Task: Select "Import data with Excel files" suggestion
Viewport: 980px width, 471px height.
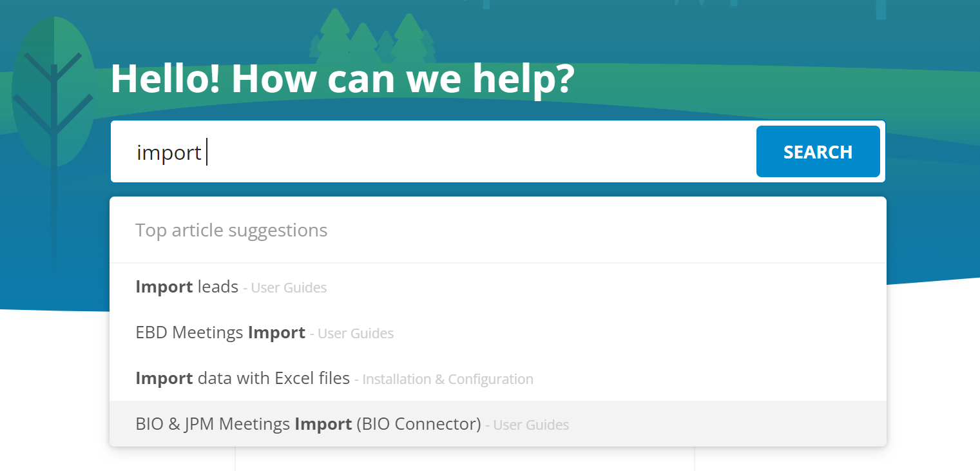Action: (497, 378)
